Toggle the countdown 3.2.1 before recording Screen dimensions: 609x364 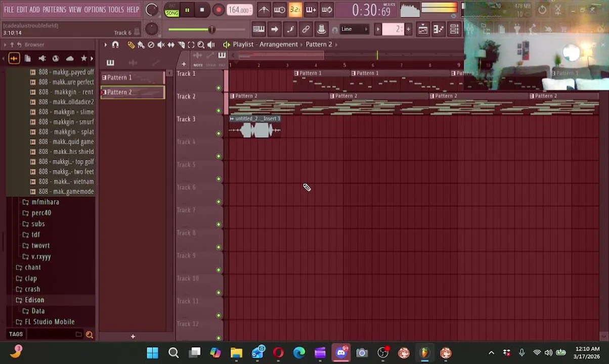click(295, 10)
